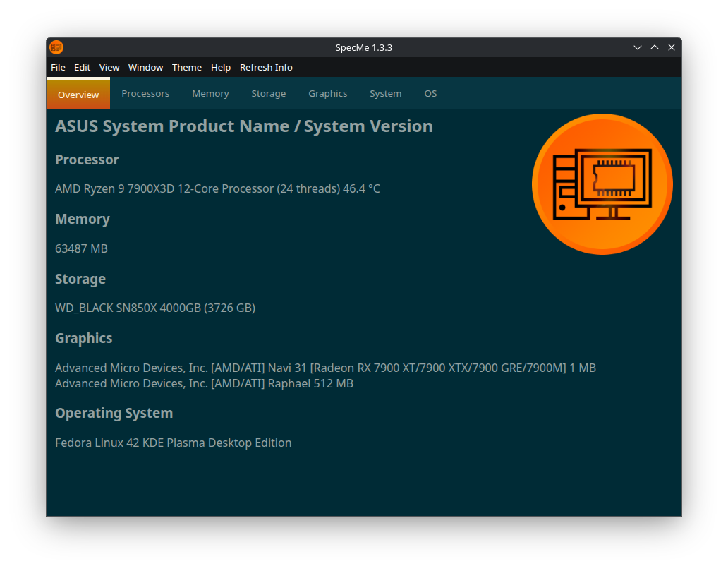Close the SpecMe window

[672, 47]
